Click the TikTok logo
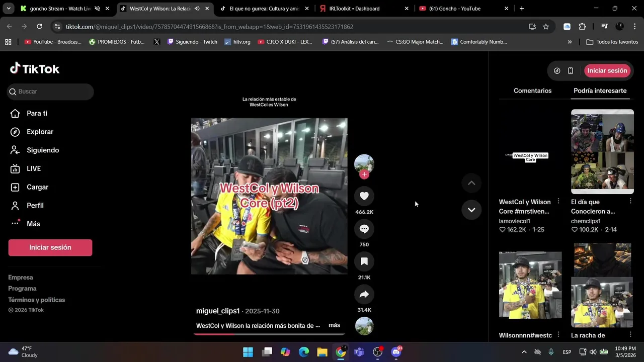 pyautogui.click(x=35, y=69)
